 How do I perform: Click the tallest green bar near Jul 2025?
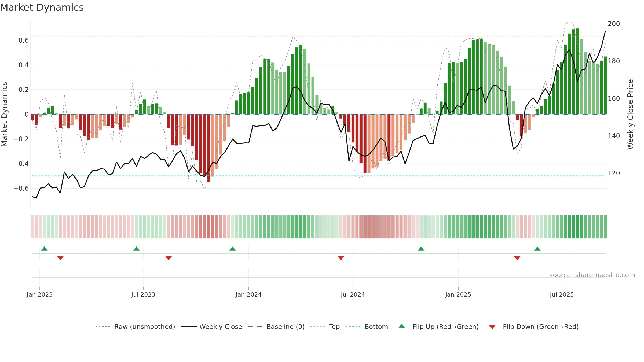[x=577, y=71]
